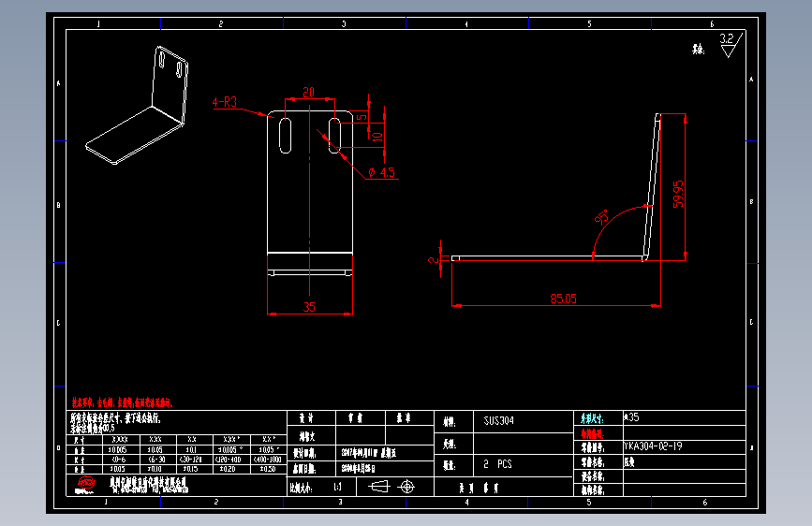
Task: Click the SUS304 material value
Action: click(x=498, y=420)
